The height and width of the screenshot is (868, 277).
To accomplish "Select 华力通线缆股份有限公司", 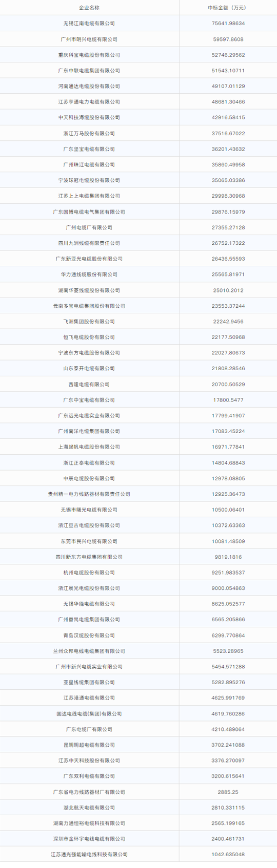I will (89, 274).
